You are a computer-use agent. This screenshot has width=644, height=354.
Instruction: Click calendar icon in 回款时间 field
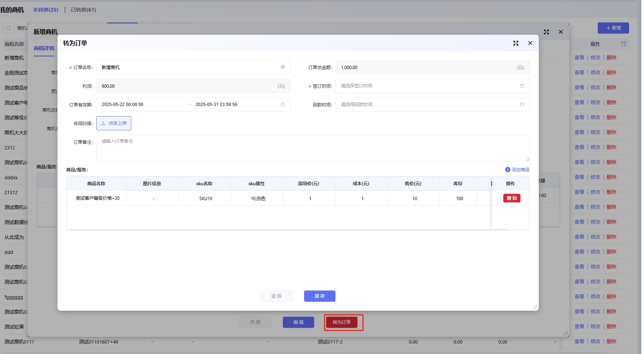(x=522, y=105)
